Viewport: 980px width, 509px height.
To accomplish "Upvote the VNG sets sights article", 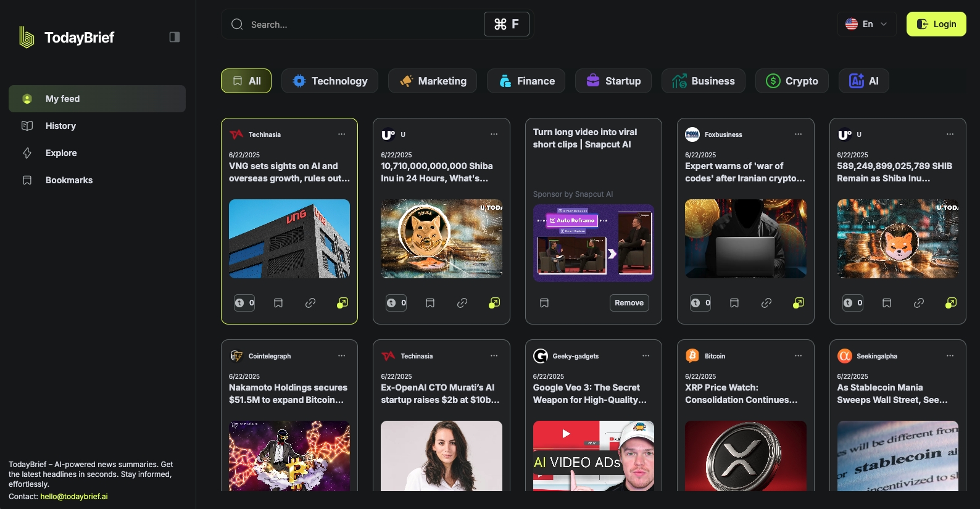I will click(244, 303).
